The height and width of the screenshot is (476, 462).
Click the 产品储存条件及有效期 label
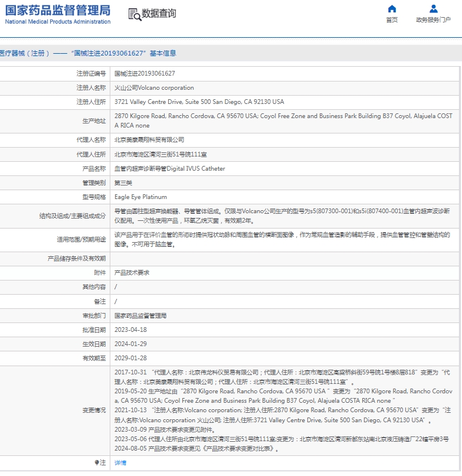tap(77, 259)
